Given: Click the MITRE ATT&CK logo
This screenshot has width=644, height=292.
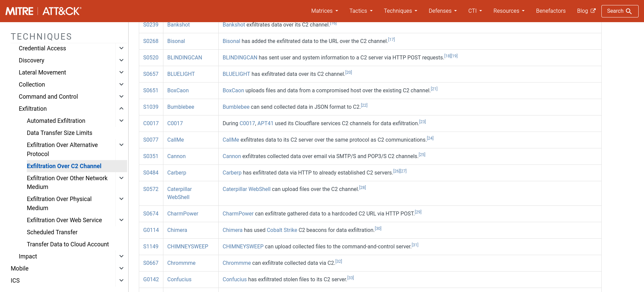Looking at the screenshot, I should pos(43,11).
